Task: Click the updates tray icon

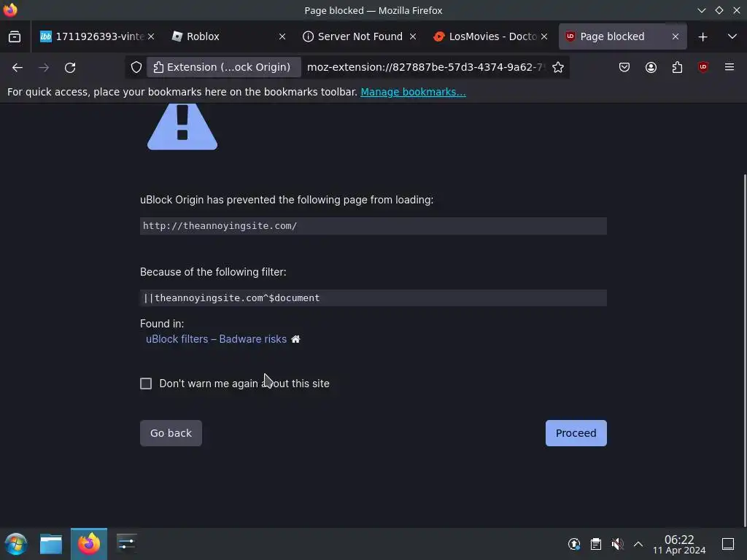Action: point(574,544)
